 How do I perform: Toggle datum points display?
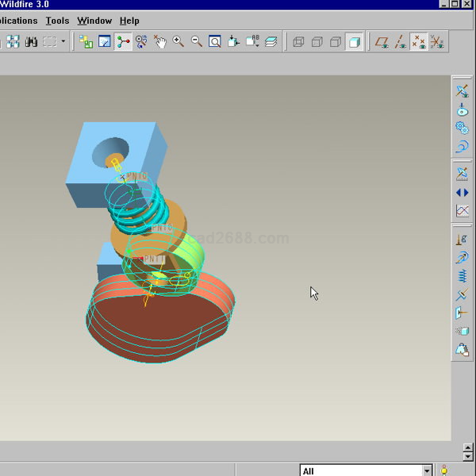pyautogui.click(x=419, y=41)
